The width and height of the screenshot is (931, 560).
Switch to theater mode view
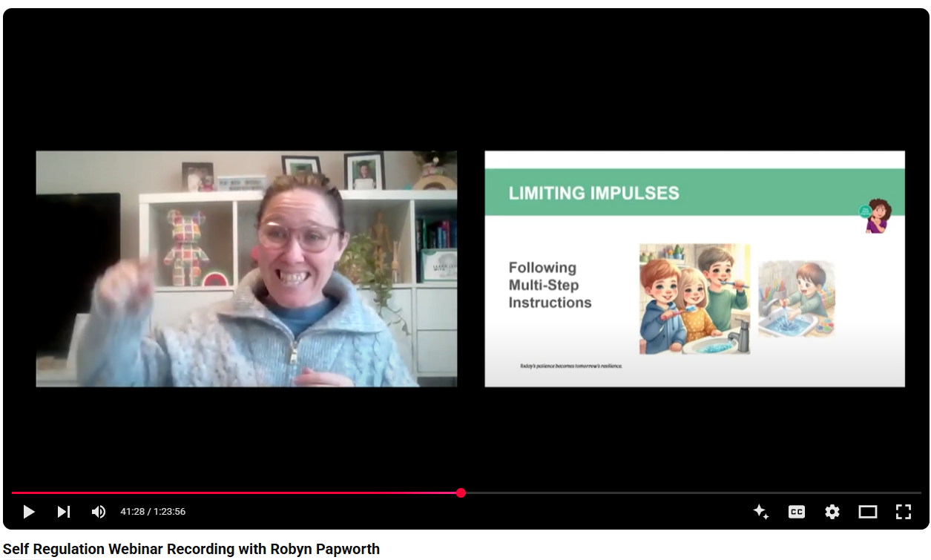(x=868, y=512)
